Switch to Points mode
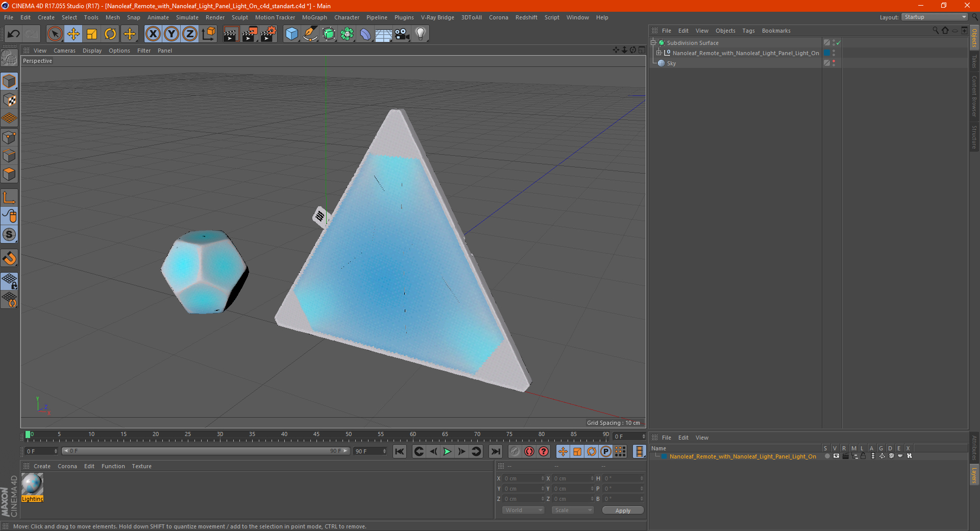Screen dimensions: 980x531 pyautogui.click(x=9, y=137)
